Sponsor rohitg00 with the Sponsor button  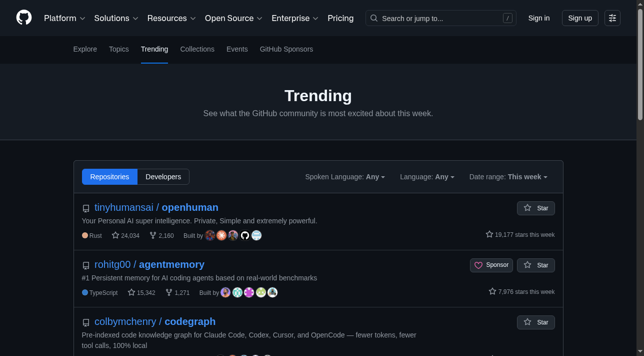click(x=491, y=265)
